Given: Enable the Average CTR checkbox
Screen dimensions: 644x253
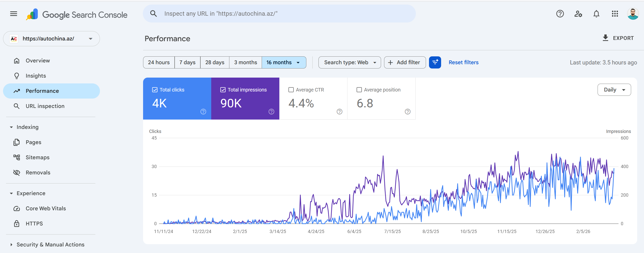Looking at the screenshot, I should click(x=291, y=90).
